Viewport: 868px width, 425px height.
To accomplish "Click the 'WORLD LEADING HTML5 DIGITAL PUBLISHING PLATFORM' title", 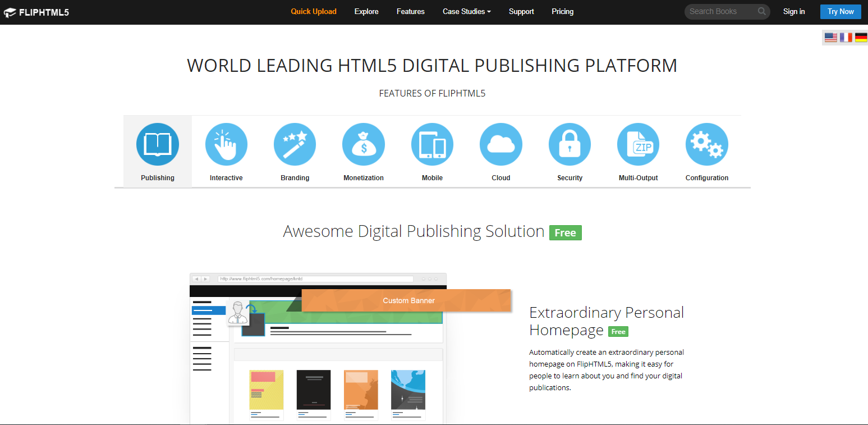I will click(432, 65).
